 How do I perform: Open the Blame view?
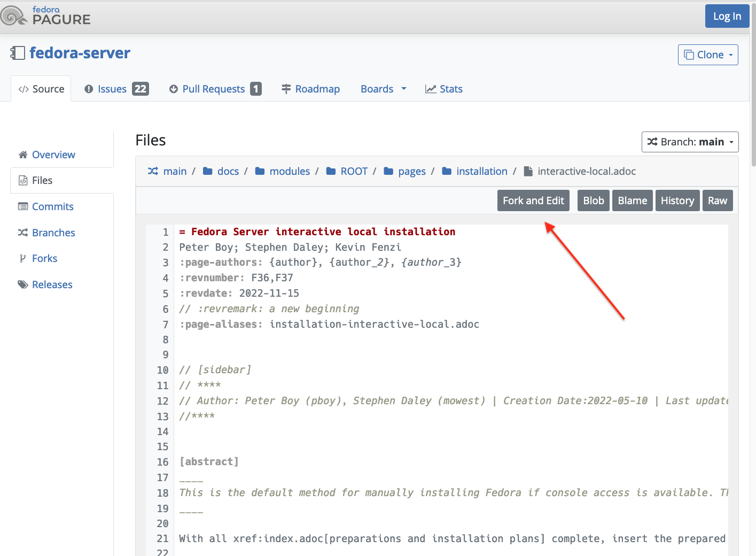point(633,200)
